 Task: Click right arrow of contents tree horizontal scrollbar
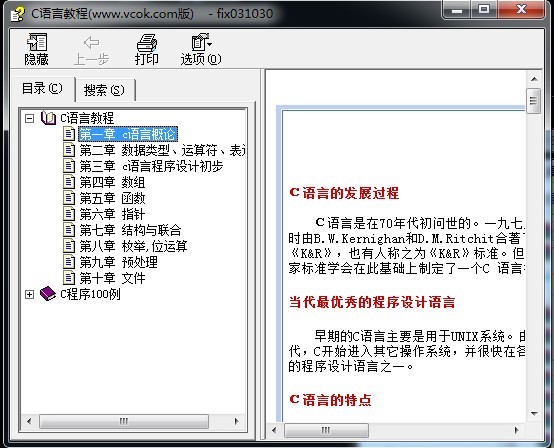click(x=237, y=421)
